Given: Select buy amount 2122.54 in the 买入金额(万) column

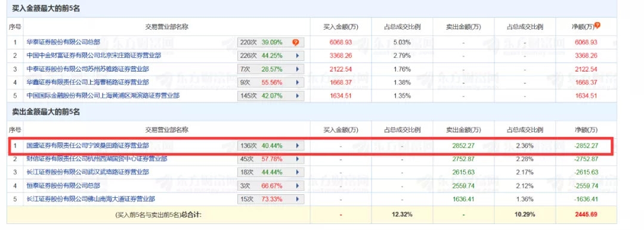Looking at the screenshot, I should tap(340, 69).
